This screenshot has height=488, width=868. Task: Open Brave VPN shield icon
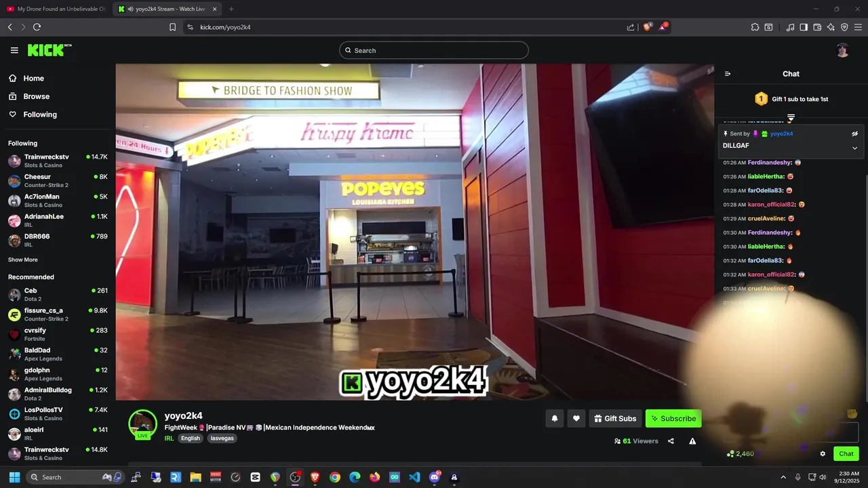tap(844, 27)
